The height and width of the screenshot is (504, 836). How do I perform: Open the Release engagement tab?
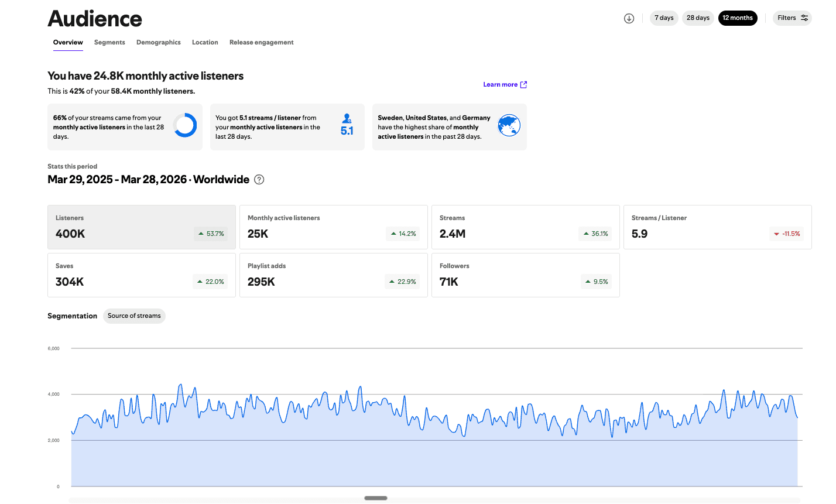click(262, 43)
